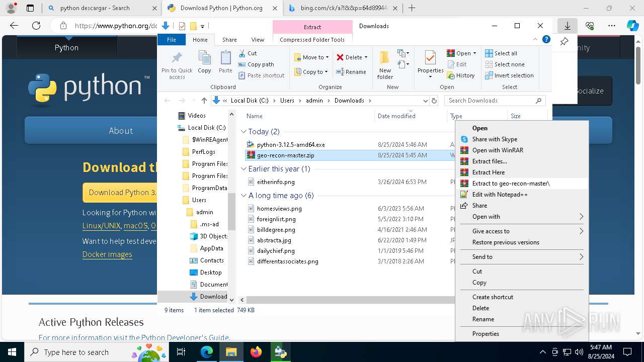Click the browser back arrow

point(14,26)
